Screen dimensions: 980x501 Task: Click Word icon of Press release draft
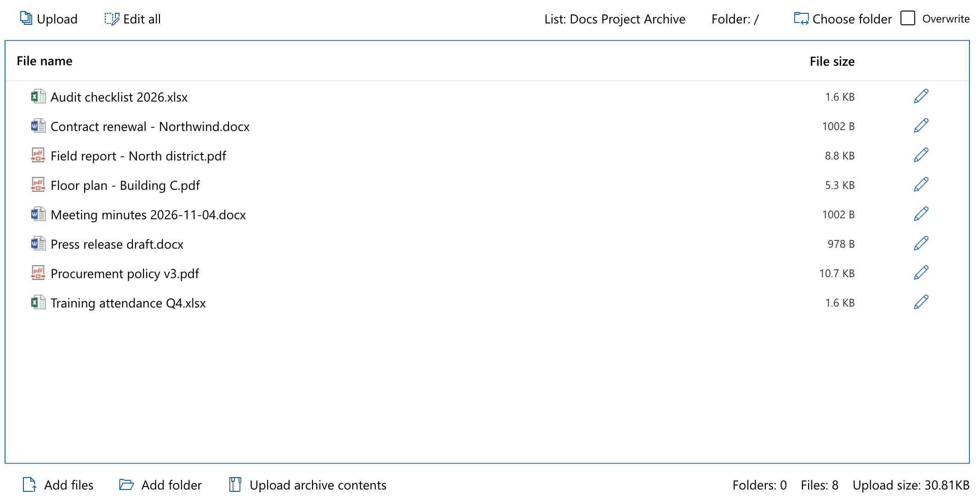pyautogui.click(x=38, y=244)
